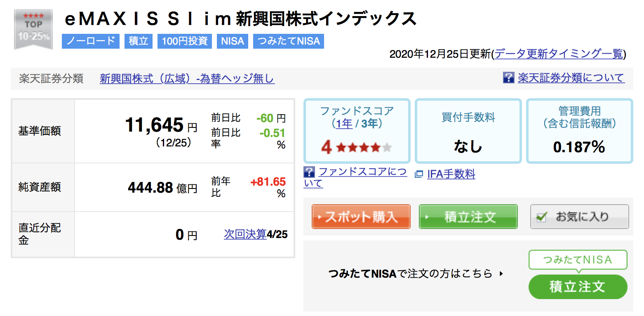Select the ノーロード tag
Image resolution: width=644 pixels, height=316 pixels.
click(91, 41)
